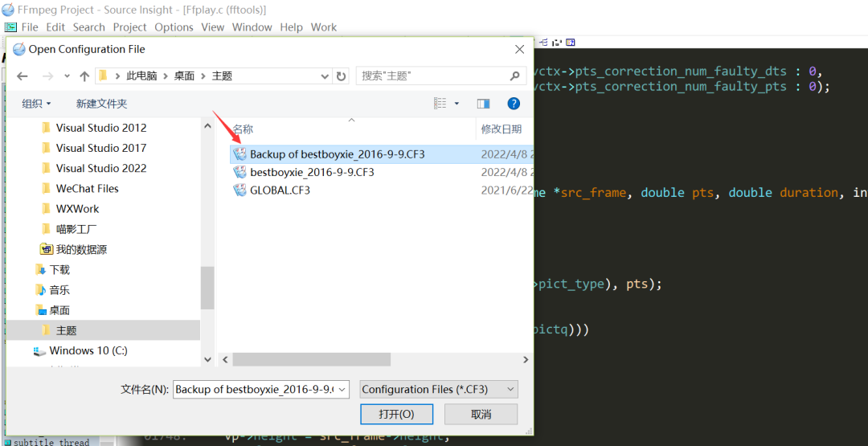868x446 pixels.
Task: Expand the address bar history dropdown
Action: tap(325, 76)
